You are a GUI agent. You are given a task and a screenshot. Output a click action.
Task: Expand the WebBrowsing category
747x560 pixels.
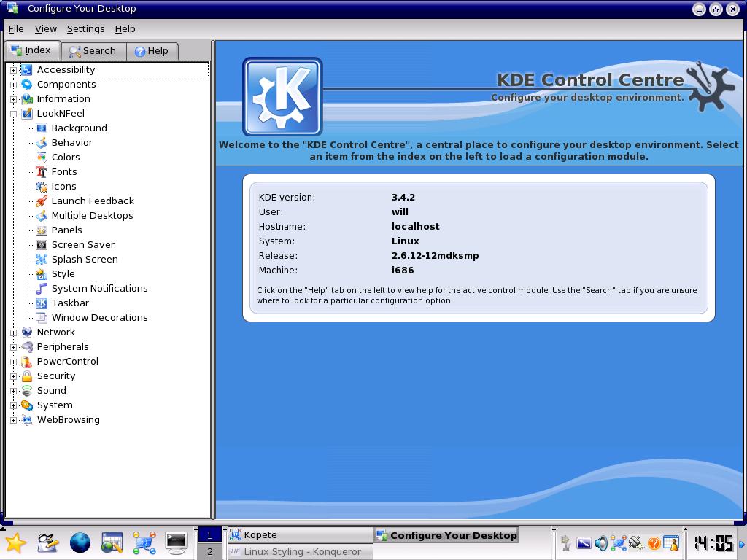click(13, 421)
